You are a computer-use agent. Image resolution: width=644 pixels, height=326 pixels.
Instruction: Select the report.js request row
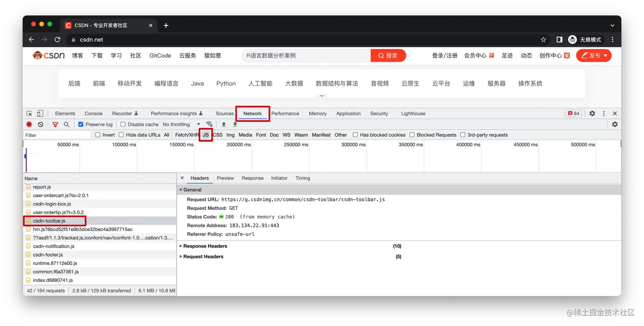[100, 187]
